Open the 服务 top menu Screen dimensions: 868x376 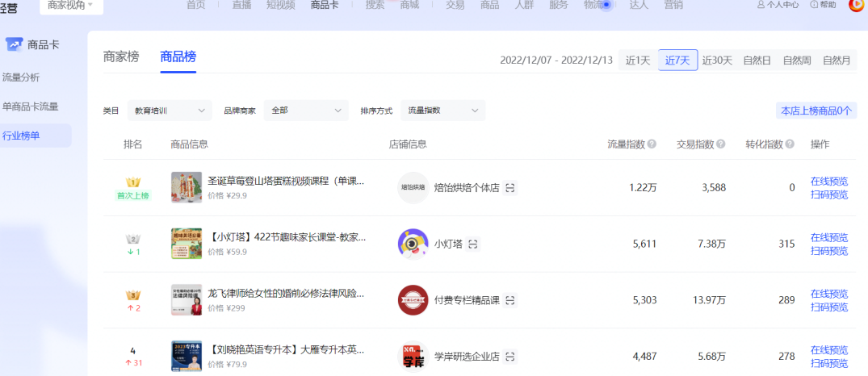coord(558,5)
